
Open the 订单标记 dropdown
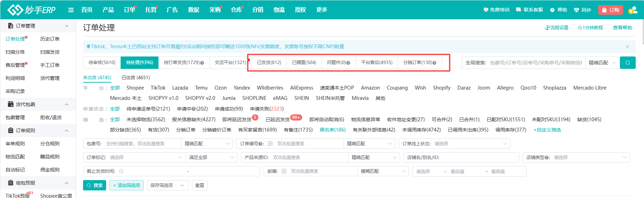click(x=134, y=157)
